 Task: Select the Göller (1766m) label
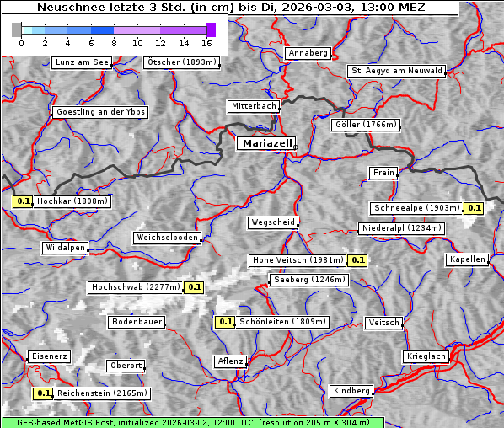(366, 125)
